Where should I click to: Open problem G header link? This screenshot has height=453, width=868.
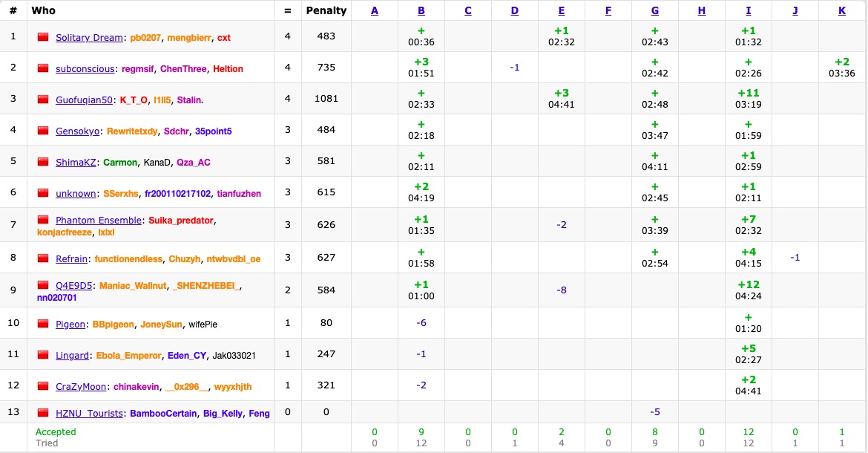[654, 10]
